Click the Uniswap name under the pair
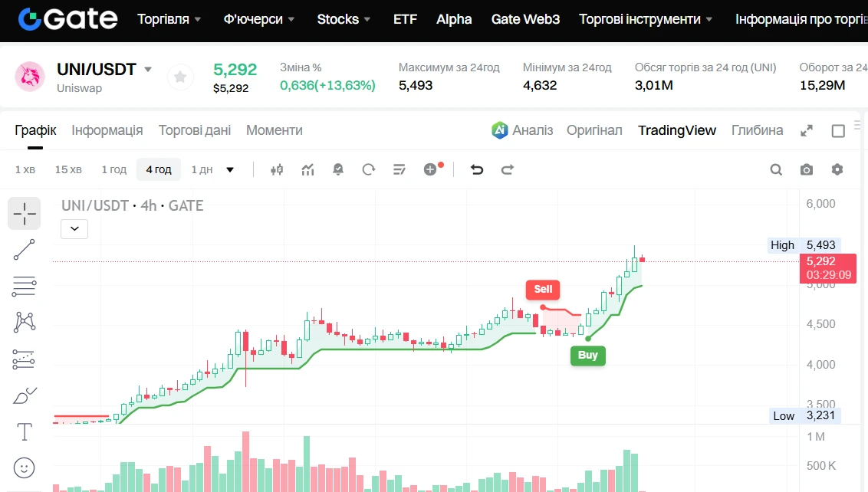The width and height of the screenshot is (868, 492). point(79,88)
